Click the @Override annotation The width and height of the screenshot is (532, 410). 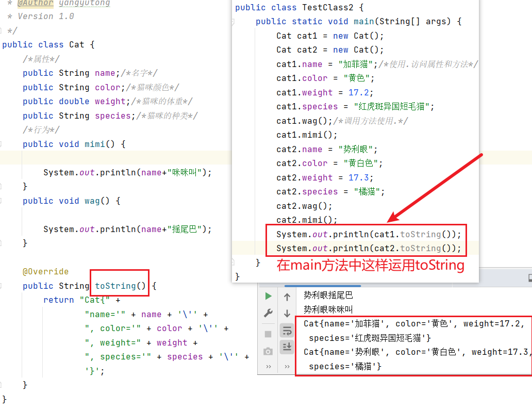coord(45,271)
